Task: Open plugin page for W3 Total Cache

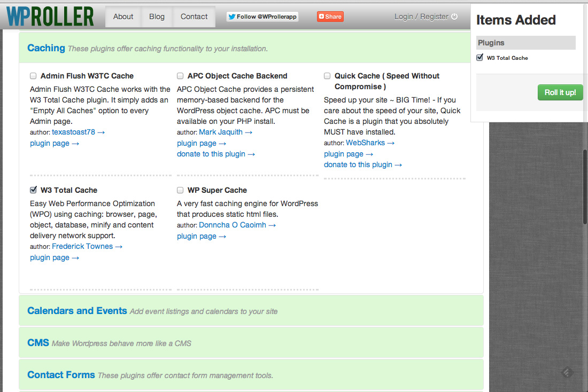Action: tap(55, 257)
